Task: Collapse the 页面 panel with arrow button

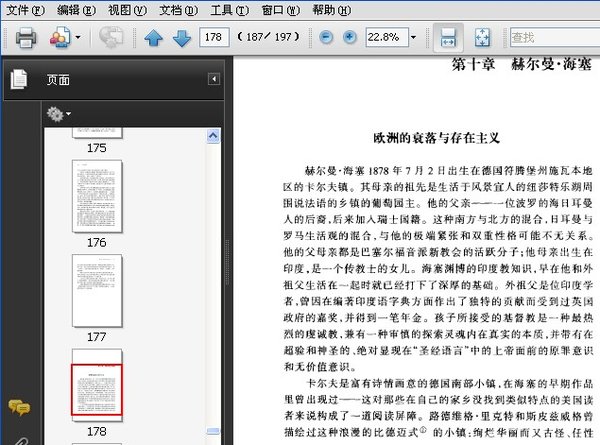Action: pyautogui.click(x=214, y=79)
